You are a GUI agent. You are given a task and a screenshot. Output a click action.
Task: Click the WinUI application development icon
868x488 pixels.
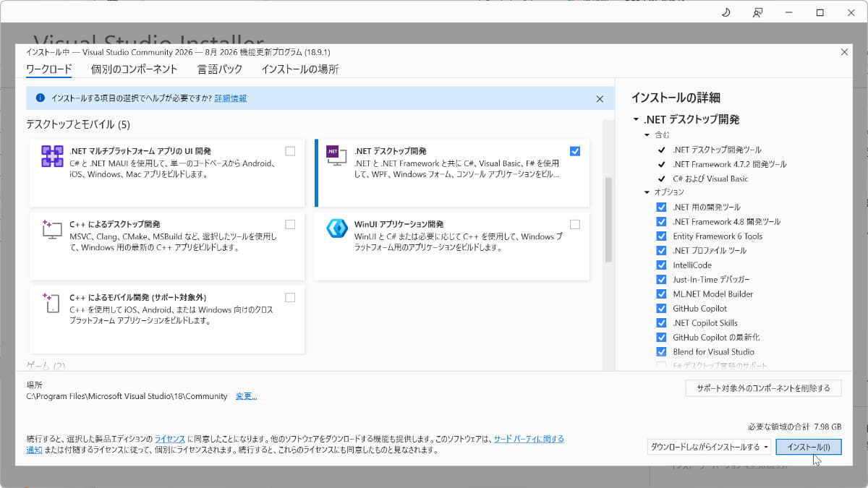(337, 228)
